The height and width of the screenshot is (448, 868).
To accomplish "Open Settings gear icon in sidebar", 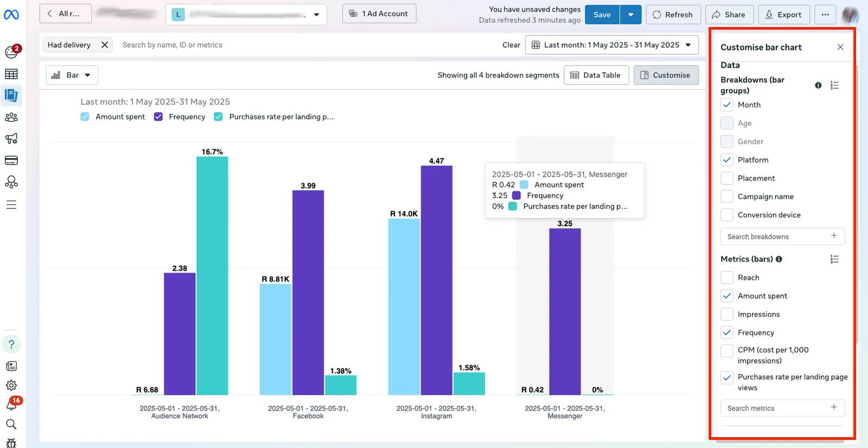I will pos(11,386).
